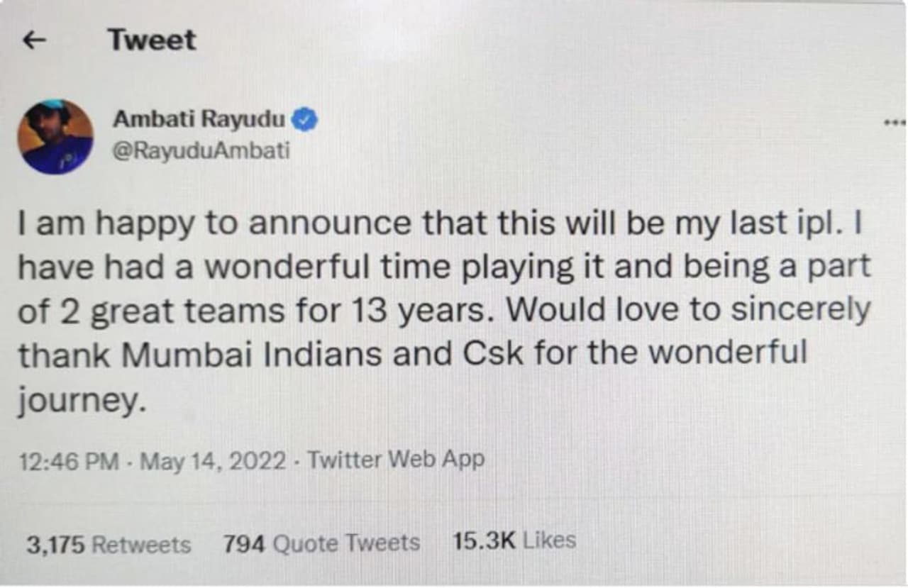
Task: Click the May 14, 2022 date
Action: 214,461
